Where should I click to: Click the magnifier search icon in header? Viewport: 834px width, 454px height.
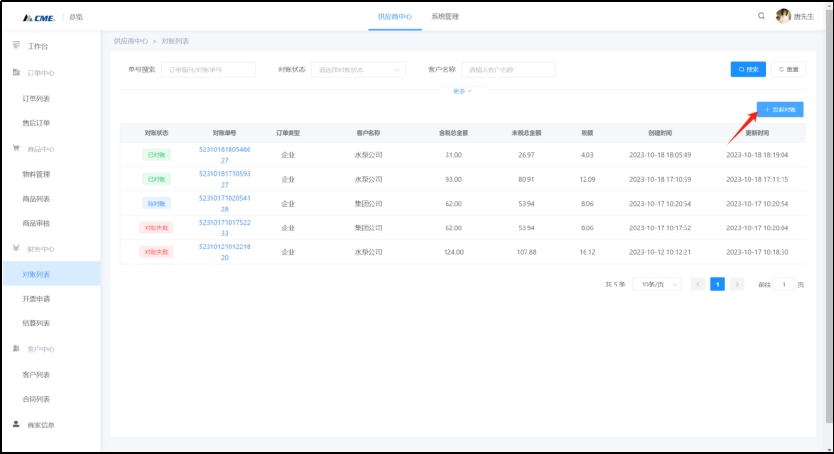[x=762, y=16]
